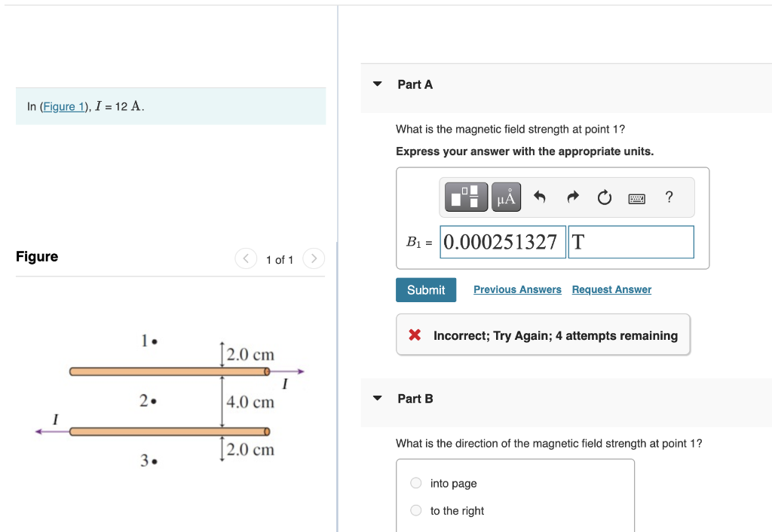Undo the last answer edit
This screenshot has height=532, width=772.
pyautogui.click(x=540, y=197)
